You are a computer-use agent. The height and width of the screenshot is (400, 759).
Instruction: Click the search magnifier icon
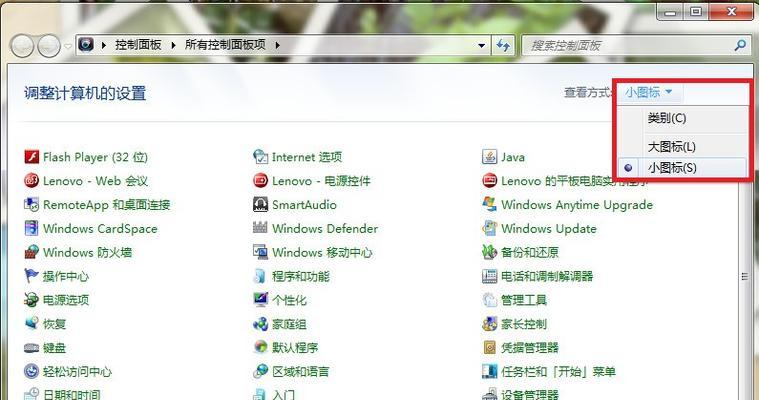[740, 46]
